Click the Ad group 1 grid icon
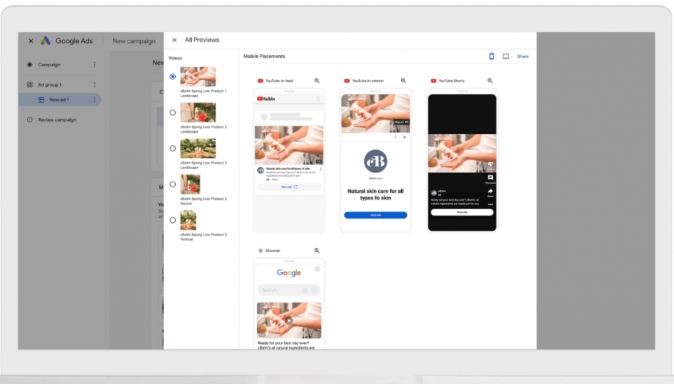This screenshot has width=674, height=384. 30,85
